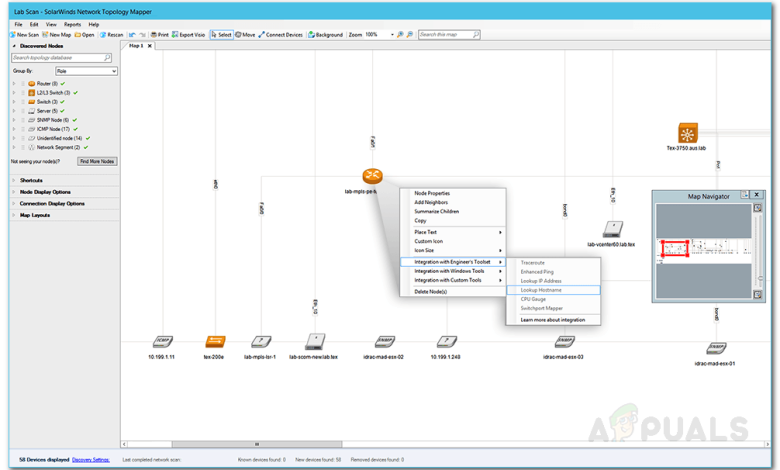The image size is (780, 470).
Task: Open a saved map file
Action: (85, 35)
